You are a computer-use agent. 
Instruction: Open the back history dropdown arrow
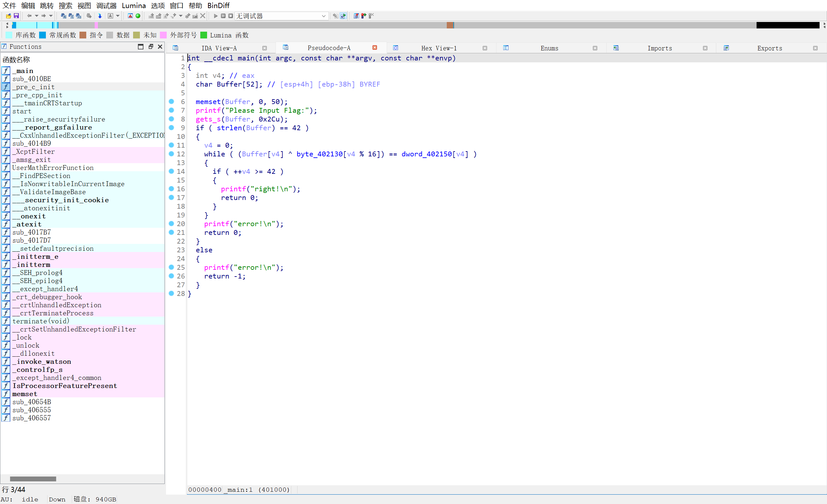click(x=37, y=16)
